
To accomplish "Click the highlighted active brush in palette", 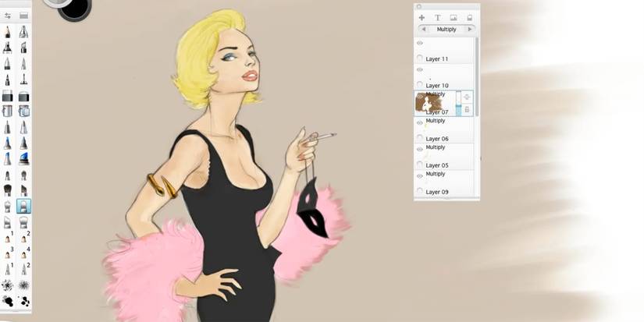I will [x=24, y=206].
